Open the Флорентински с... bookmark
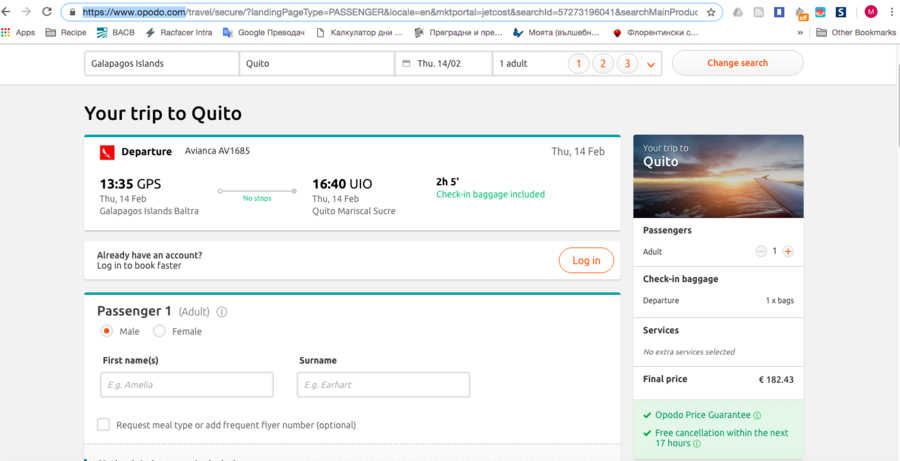900x461 pixels. pos(655,33)
